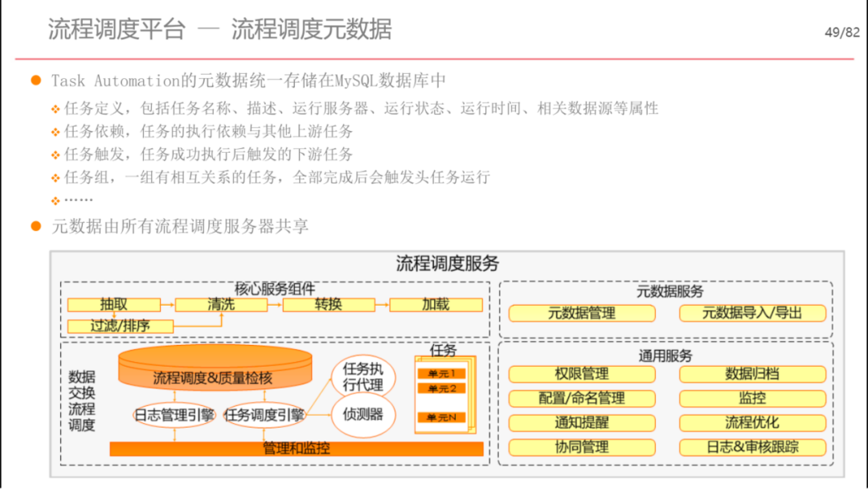
Task: Click the page number 49/82
Action: point(842,33)
